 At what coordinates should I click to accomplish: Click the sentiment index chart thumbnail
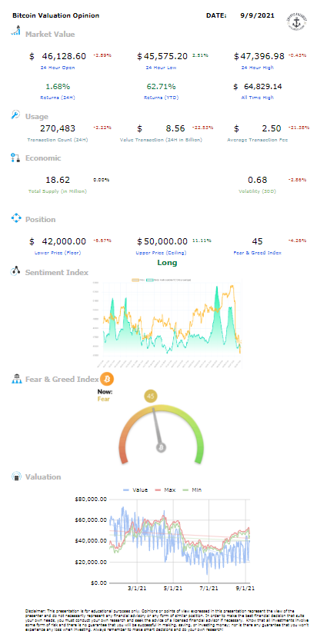point(166,323)
